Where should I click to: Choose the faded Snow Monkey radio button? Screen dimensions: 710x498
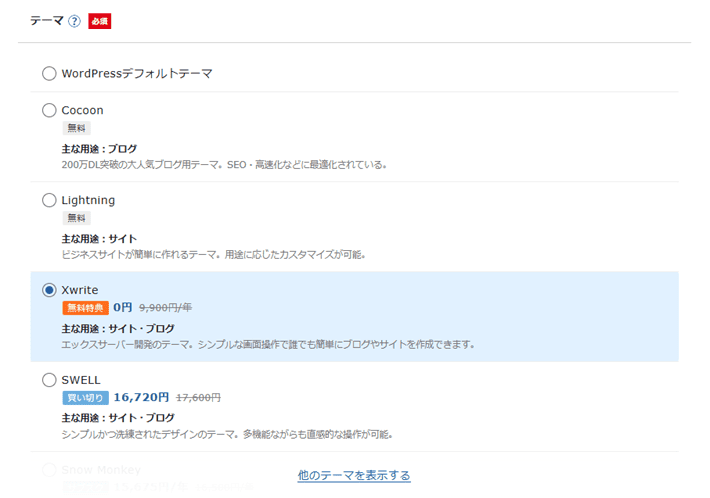pyautogui.click(x=49, y=469)
